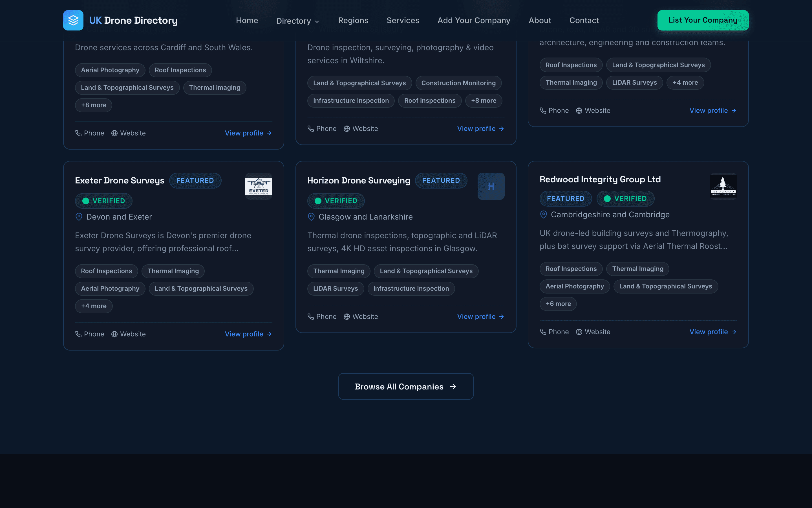Click the globe icon in the Wiltshire card

click(x=347, y=129)
